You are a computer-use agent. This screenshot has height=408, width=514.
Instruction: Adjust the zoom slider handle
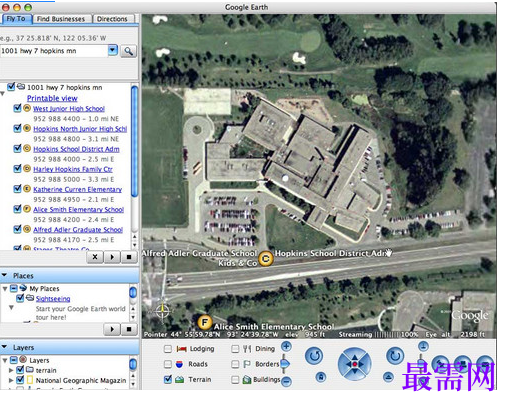285,364
